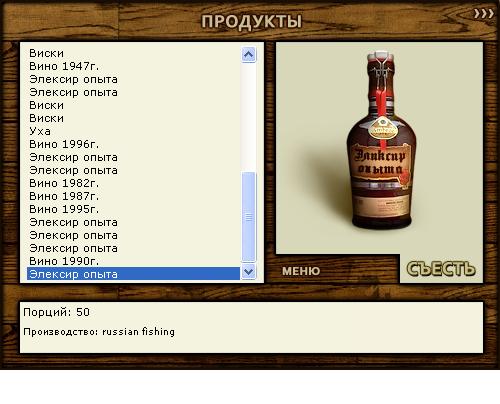Click the Эликсир опыта bottle image
Image resolution: width=500 pixels, height=404 pixels.
click(x=381, y=140)
